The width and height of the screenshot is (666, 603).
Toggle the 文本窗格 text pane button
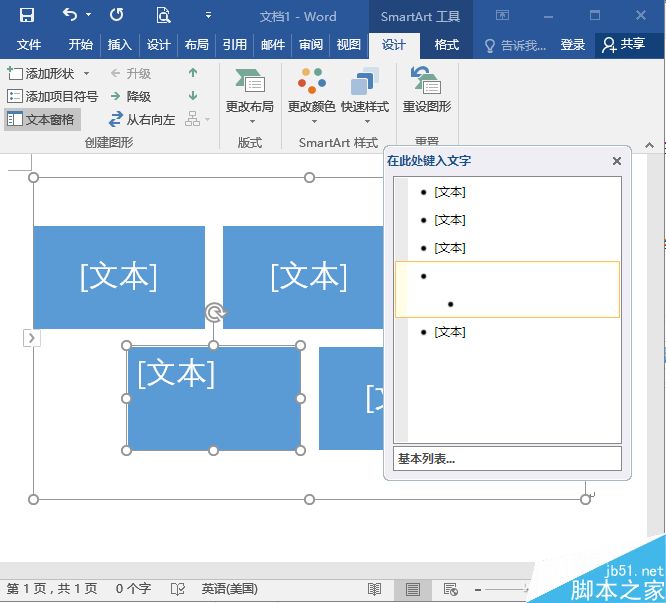pos(41,119)
